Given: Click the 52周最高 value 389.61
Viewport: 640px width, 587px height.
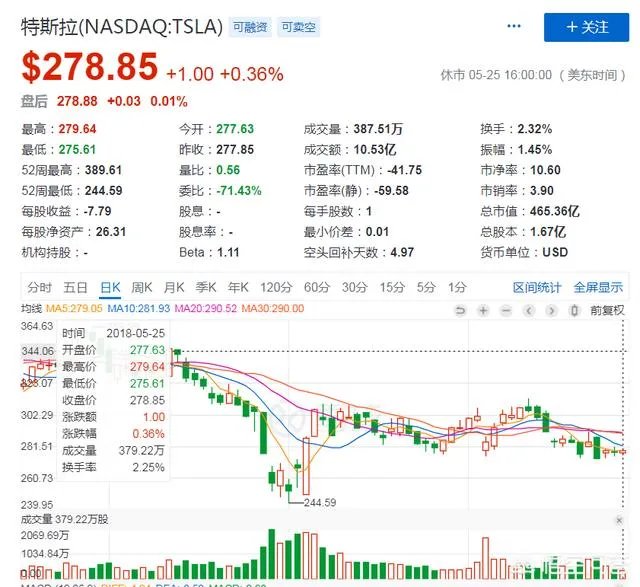Looking at the screenshot, I should click(x=103, y=170).
